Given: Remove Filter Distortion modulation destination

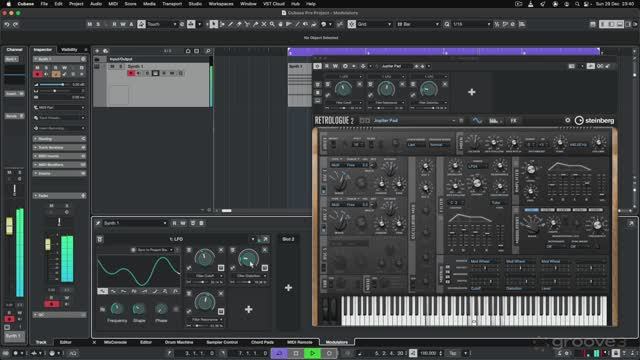Looking at the screenshot, I should [x=264, y=249].
